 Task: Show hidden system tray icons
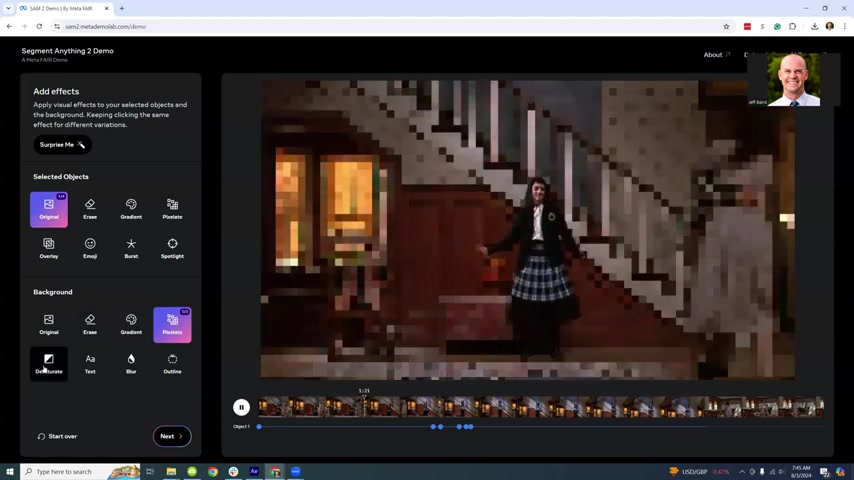(742, 471)
